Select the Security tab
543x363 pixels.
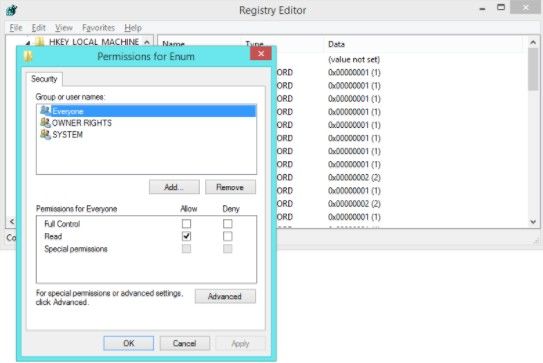tap(44, 79)
